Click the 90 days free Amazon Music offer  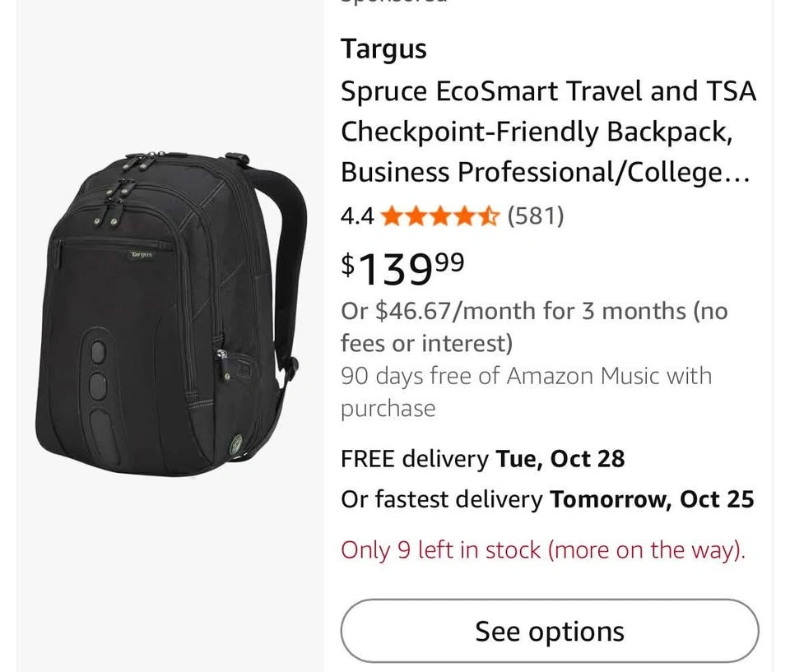(526, 377)
